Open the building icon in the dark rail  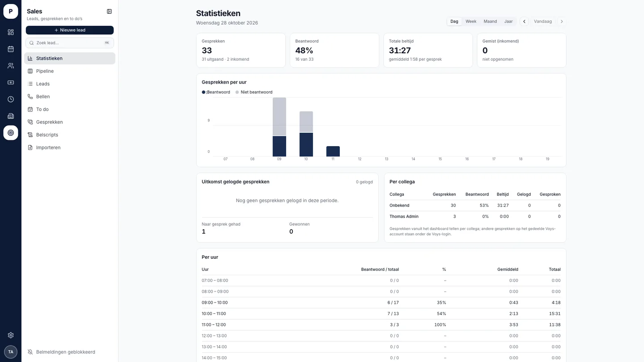(11, 116)
